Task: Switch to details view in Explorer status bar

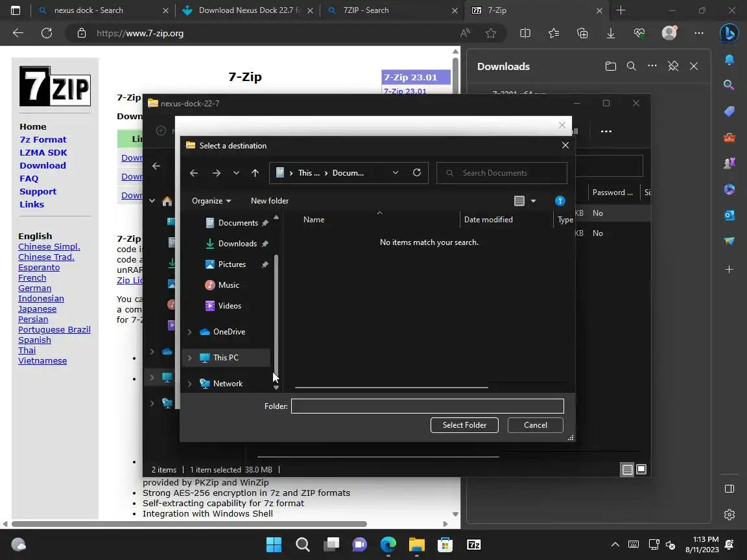Action: click(628, 469)
